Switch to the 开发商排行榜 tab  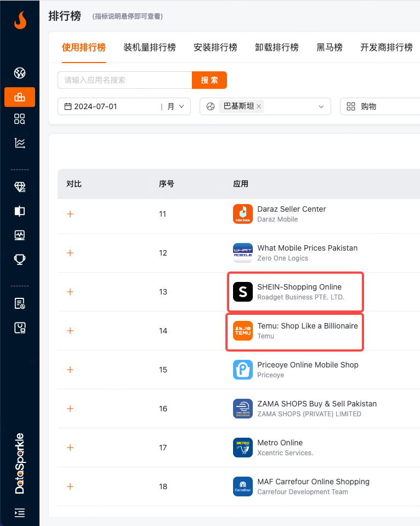387,47
